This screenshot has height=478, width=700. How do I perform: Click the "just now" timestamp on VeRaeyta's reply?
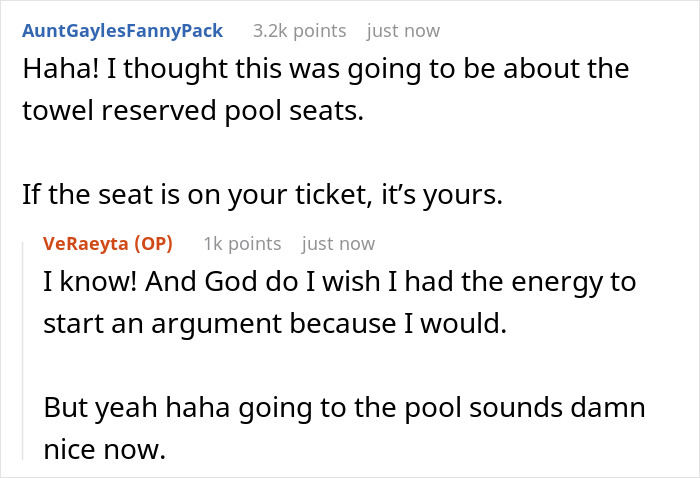point(338,244)
